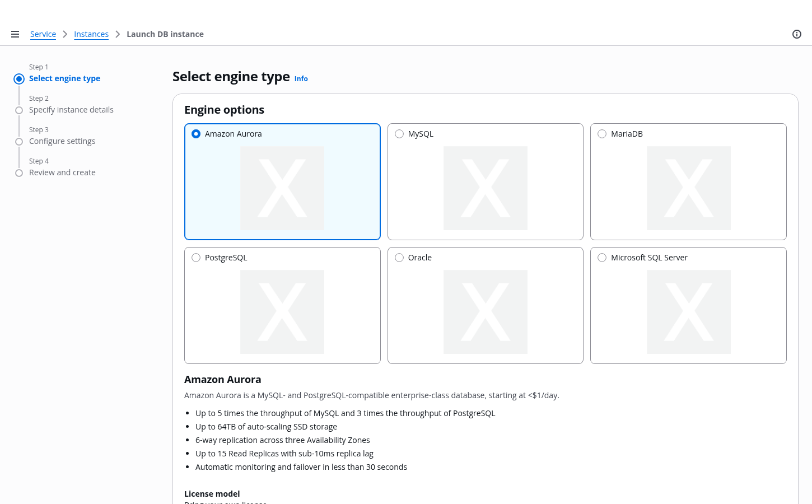Click the Step 3 wizard circle indicator
This screenshot has width=812, height=504.
19,142
